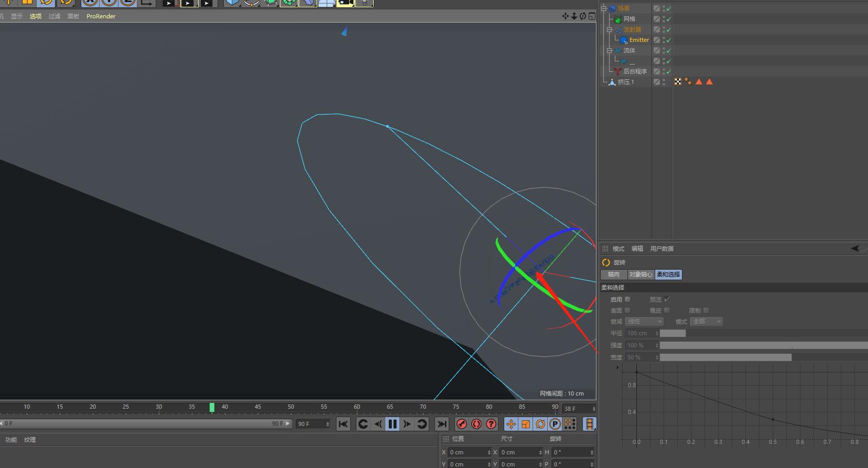
Task: Select the second orange triangle tag on 挤压.1
Action: tap(709, 81)
